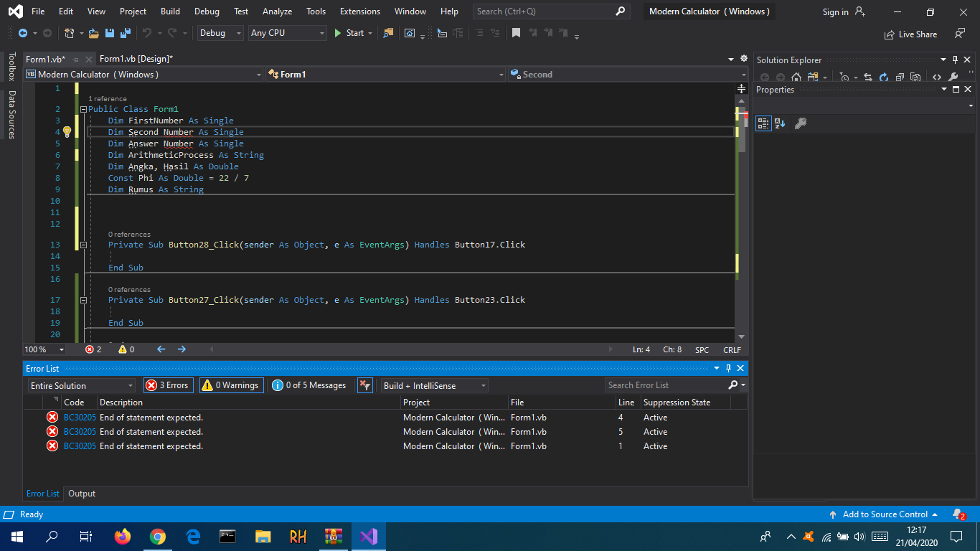Toggle auto-hide pin on Solution Explorer
Image resolution: width=980 pixels, height=551 pixels.
pos(955,60)
